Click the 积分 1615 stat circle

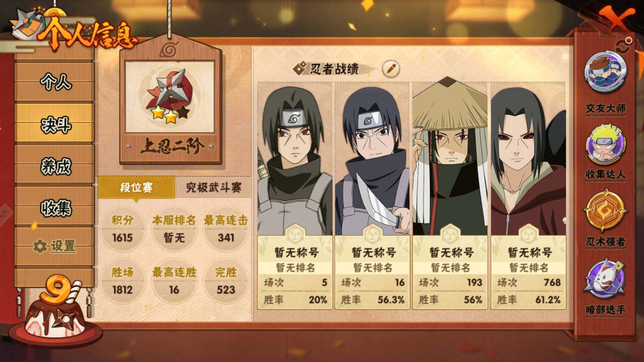(122, 229)
